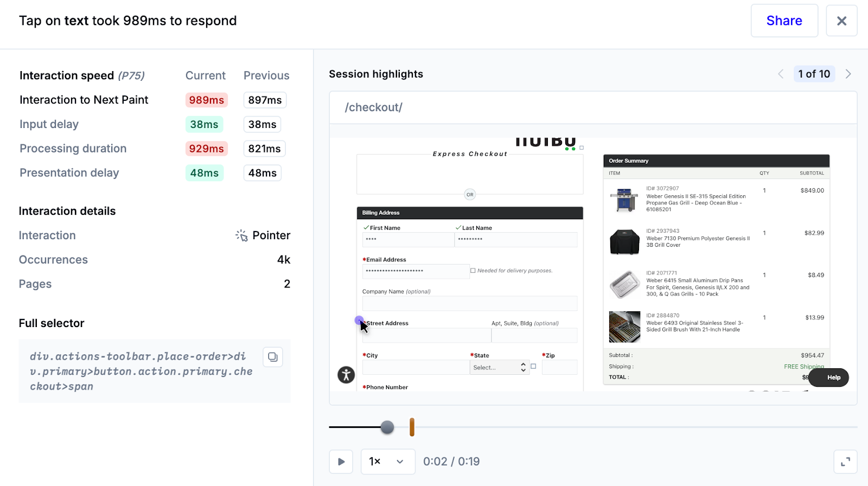Open the accessibility widget icon

point(346,375)
